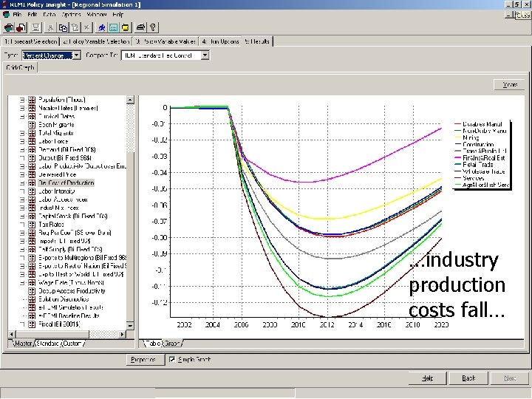Click the red multi-window toolbar icon
The width and height of the screenshot is (532, 399).
pos(21,27)
